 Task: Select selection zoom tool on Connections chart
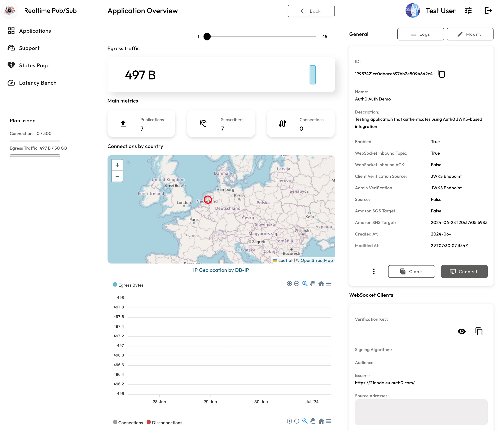click(305, 421)
